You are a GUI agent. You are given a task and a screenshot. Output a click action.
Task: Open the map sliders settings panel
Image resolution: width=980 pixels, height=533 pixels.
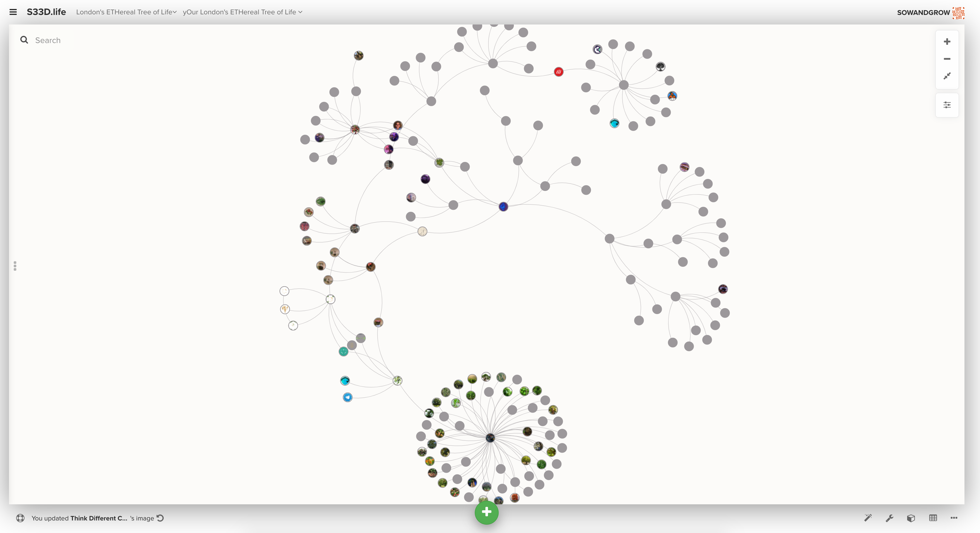tap(947, 105)
